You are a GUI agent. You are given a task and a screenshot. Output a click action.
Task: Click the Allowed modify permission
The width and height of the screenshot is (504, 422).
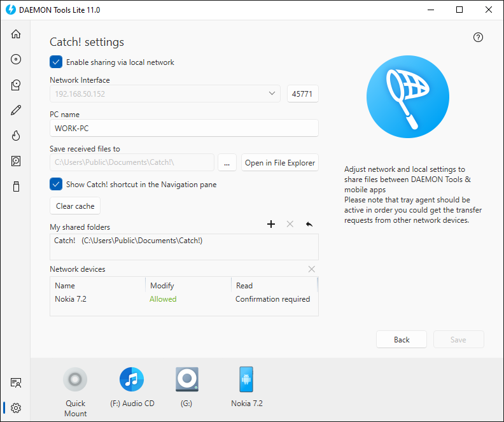coord(163,299)
